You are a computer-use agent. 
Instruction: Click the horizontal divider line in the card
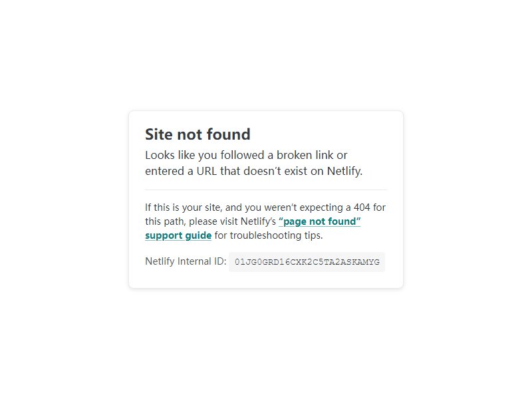point(266,190)
